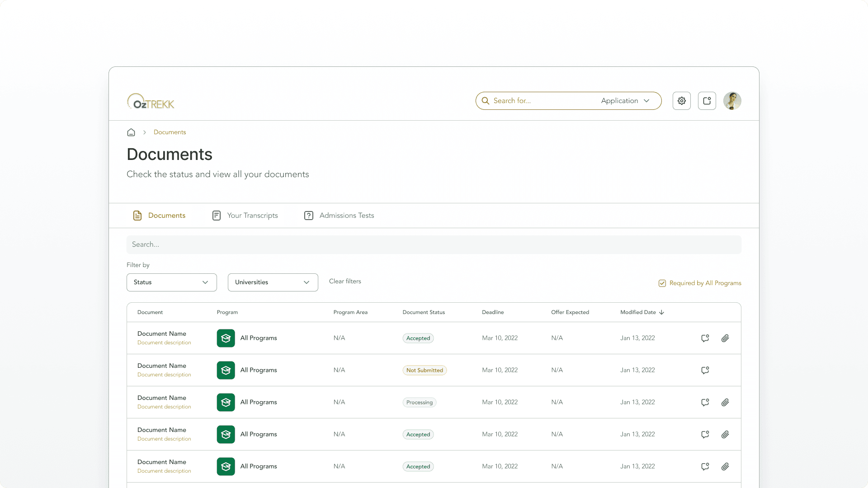868x488 pixels.
Task: Open the settings gear icon
Action: pyautogui.click(x=681, y=101)
